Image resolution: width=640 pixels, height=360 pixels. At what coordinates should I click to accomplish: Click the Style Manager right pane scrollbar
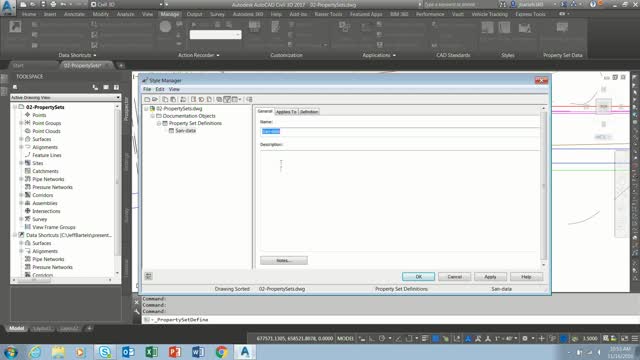pos(543,186)
